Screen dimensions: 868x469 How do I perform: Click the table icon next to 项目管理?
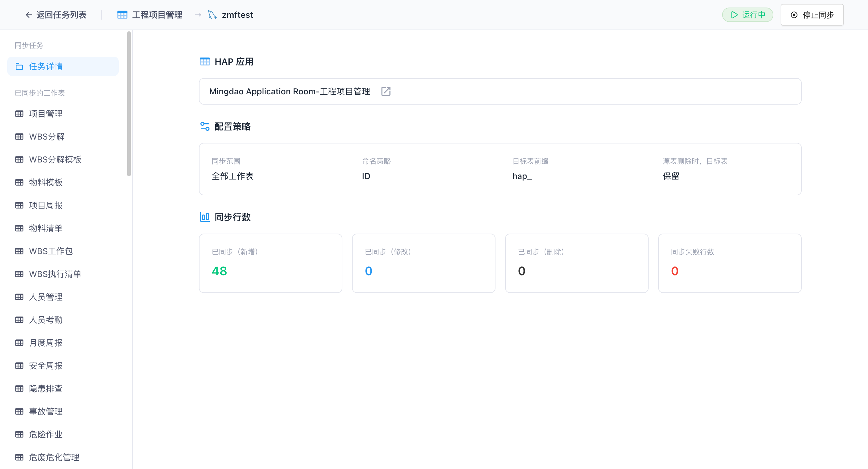click(19, 114)
